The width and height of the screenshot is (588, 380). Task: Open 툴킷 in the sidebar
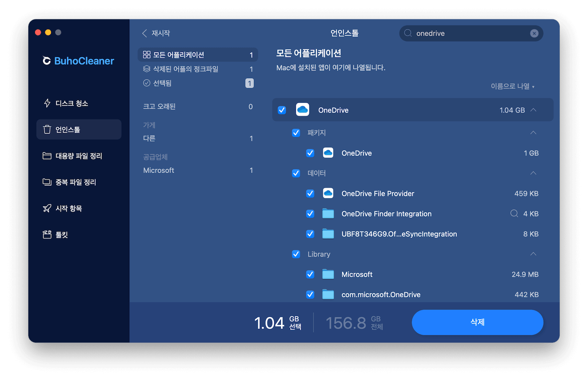tap(79, 235)
